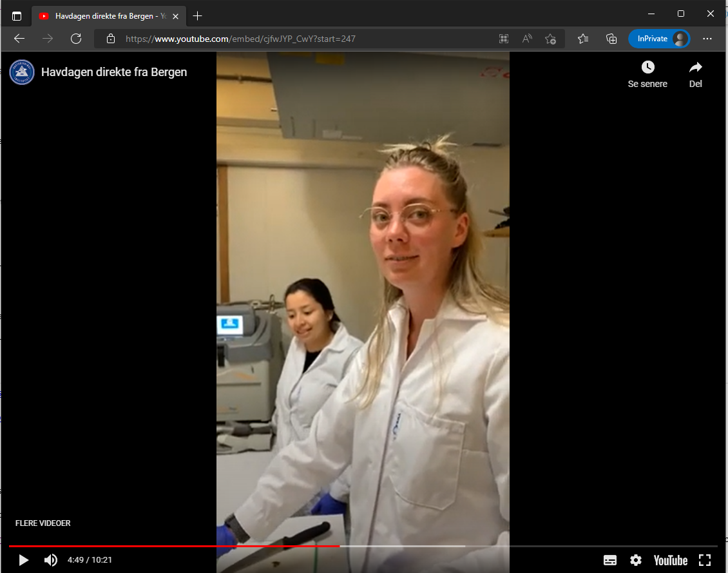728x573 pixels.
Task: Click the 4:49 / 10:21 time display
Action: (x=90, y=560)
